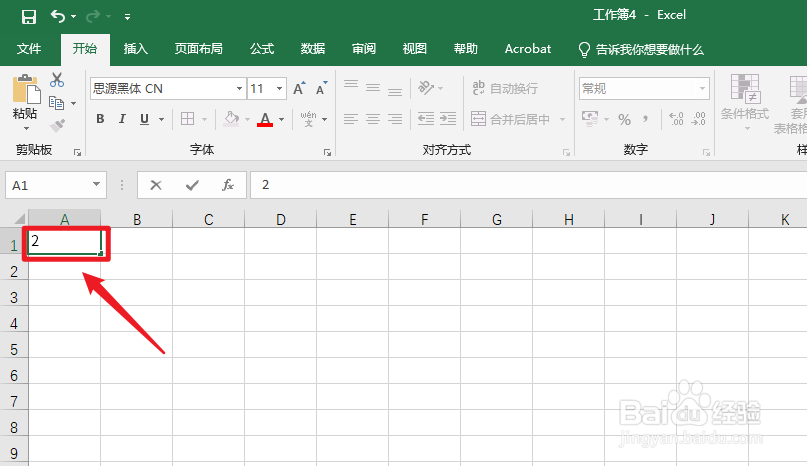
Task: Open the Font Color dropdown arrow
Action: [282, 119]
